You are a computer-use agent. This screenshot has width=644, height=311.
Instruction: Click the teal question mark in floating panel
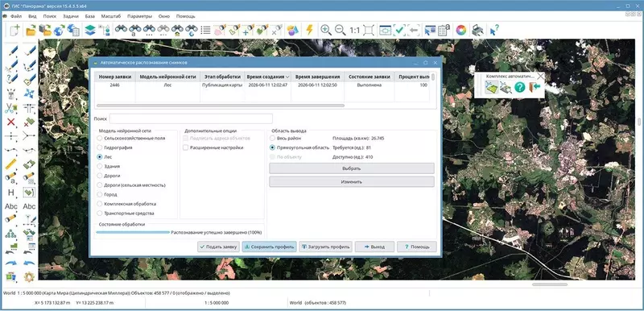tap(519, 87)
